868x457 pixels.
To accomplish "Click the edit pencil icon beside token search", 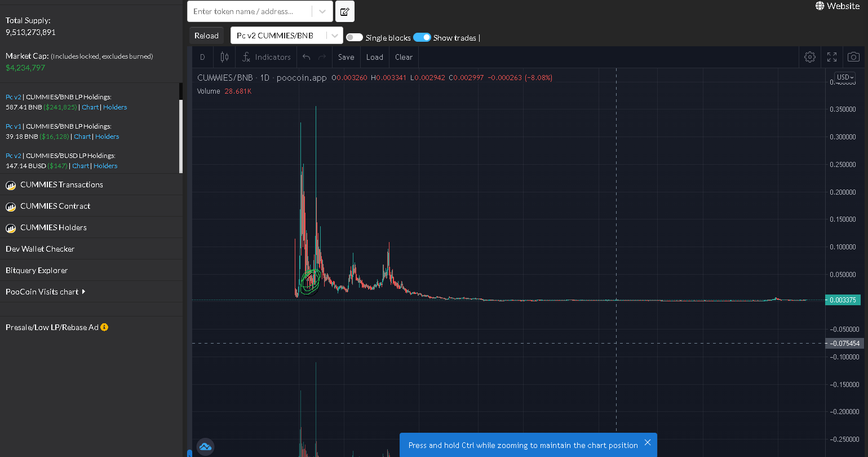I will [345, 11].
